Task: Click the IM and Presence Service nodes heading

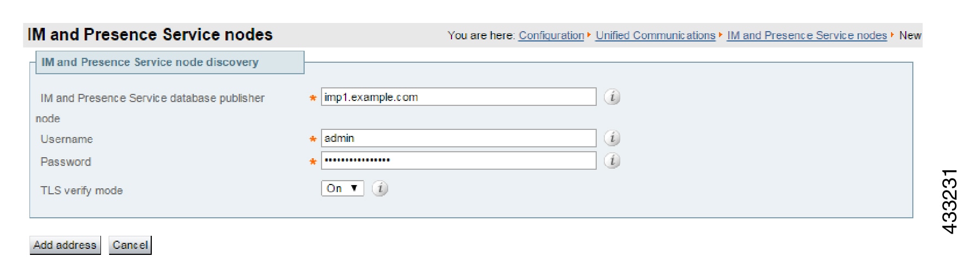Action: click(150, 35)
